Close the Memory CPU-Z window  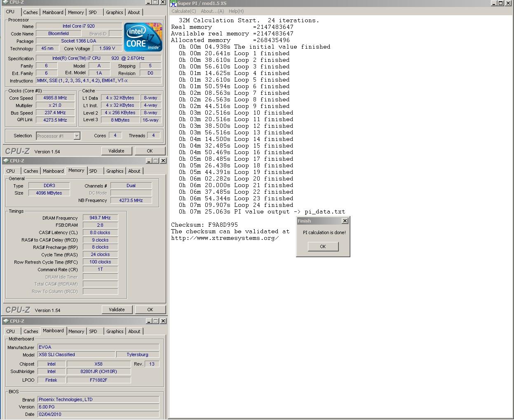[x=163, y=161]
